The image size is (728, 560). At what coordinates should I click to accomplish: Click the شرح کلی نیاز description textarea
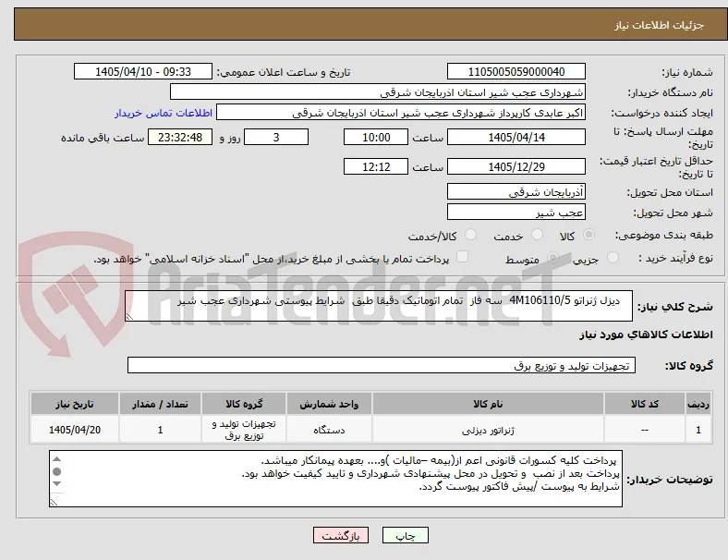(379, 306)
